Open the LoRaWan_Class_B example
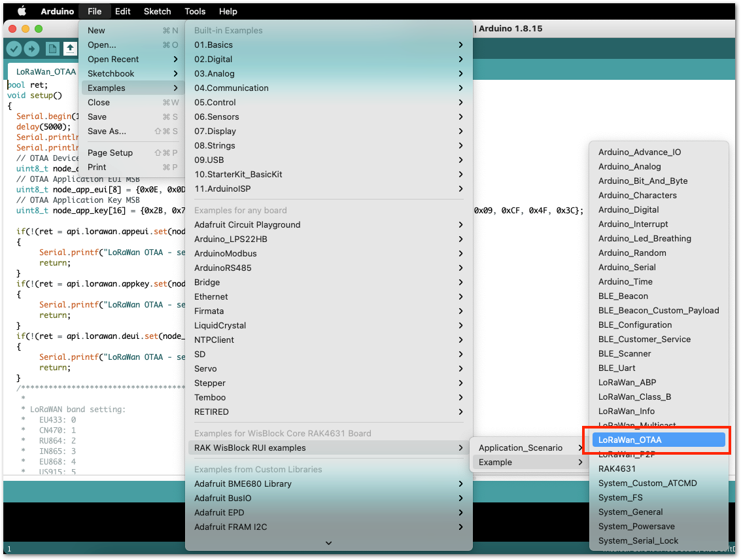The height and width of the screenshot is (560, 741). (659, 397)
